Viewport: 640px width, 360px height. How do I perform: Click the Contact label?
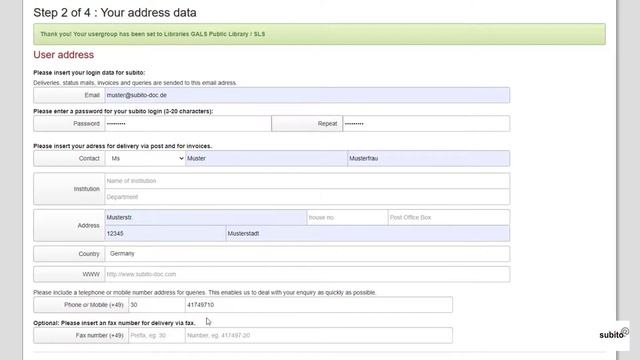coord(69,158)
